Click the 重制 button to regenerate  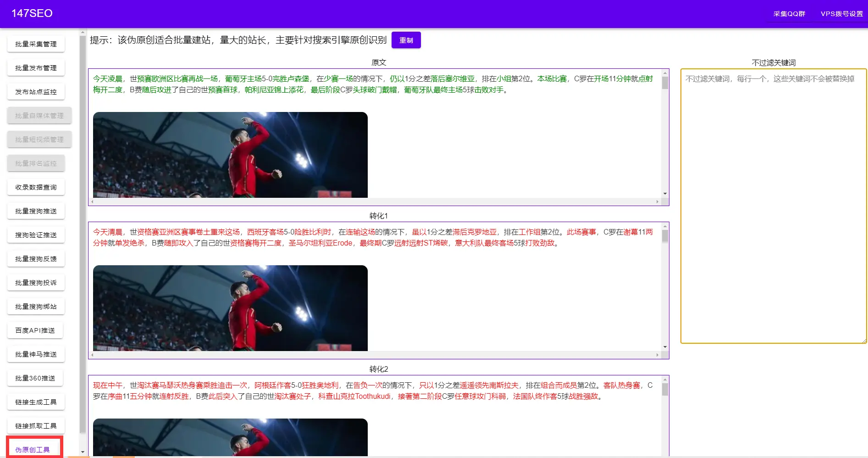[406, 40]
